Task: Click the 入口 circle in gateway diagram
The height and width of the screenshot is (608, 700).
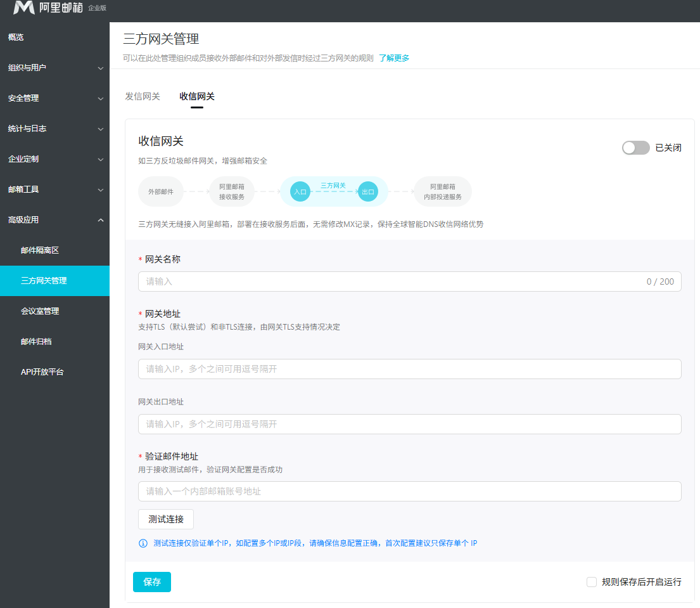Action: pos(300,191)
